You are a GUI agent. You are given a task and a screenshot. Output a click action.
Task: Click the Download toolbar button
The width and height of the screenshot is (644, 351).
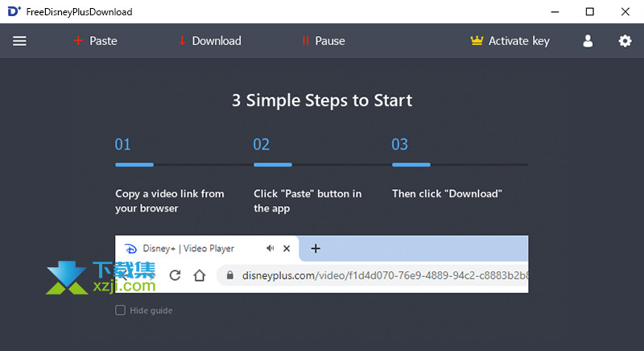pyautogui.click(x=210, y=41)
